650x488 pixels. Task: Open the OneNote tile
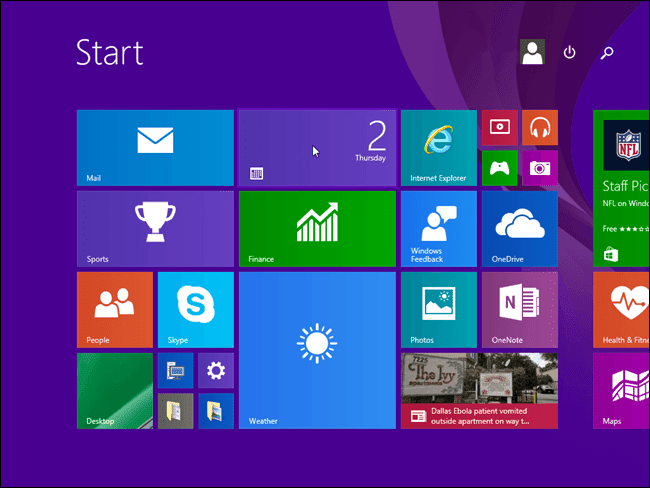point(520,310)
